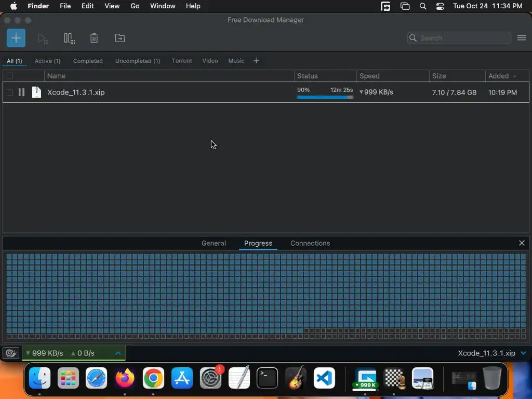Sort by Speed column header
Screen dimensions: 532x399
pos(393,76)
